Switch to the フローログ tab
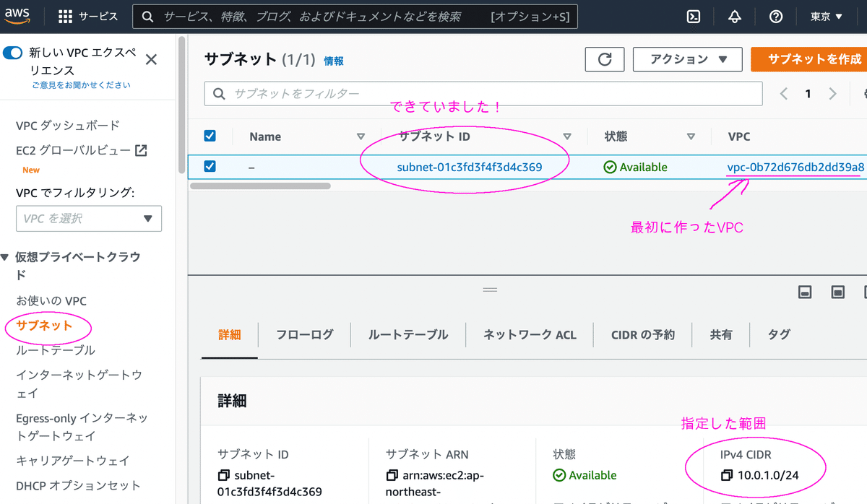 [305, 334]
